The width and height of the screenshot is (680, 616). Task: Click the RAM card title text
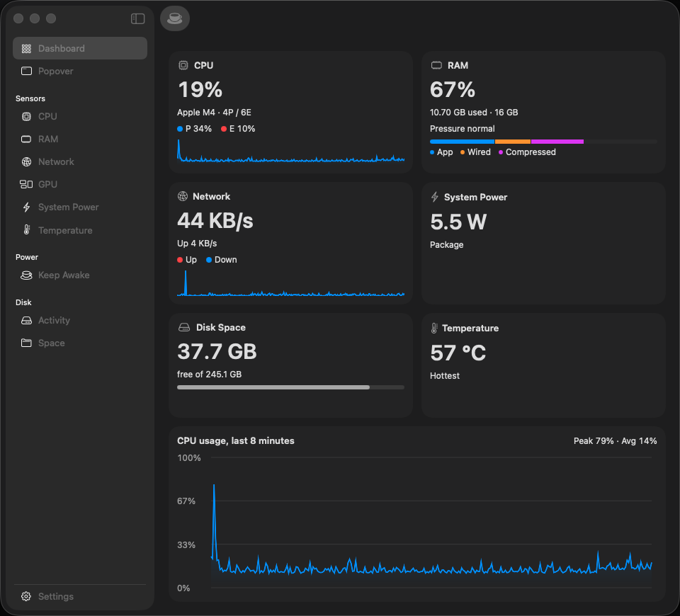click(458, 65)
